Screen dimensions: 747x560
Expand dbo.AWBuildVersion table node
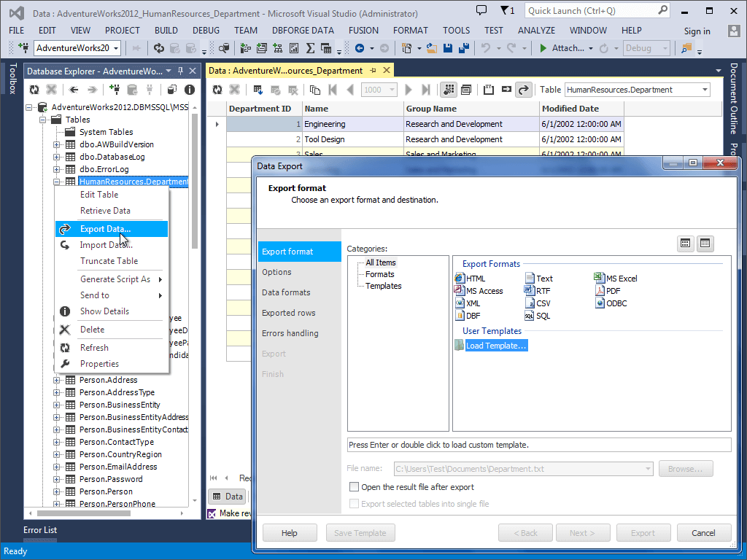click(x=57, y=144)
